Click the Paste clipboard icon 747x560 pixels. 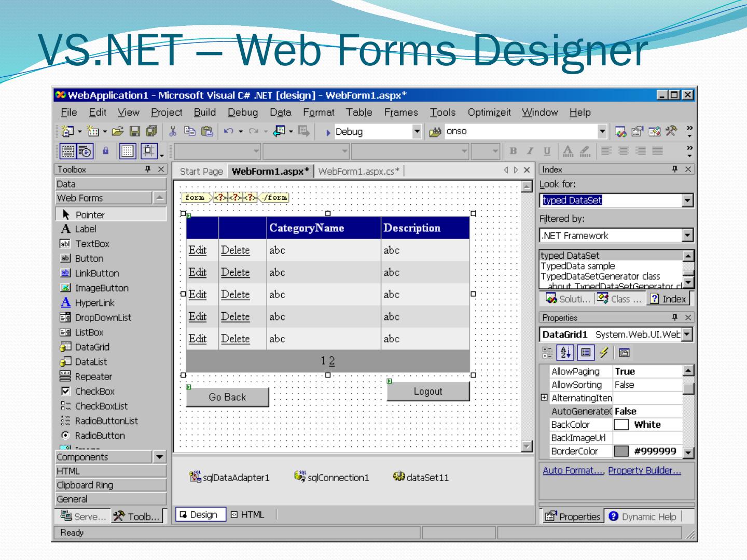[207, 132]
